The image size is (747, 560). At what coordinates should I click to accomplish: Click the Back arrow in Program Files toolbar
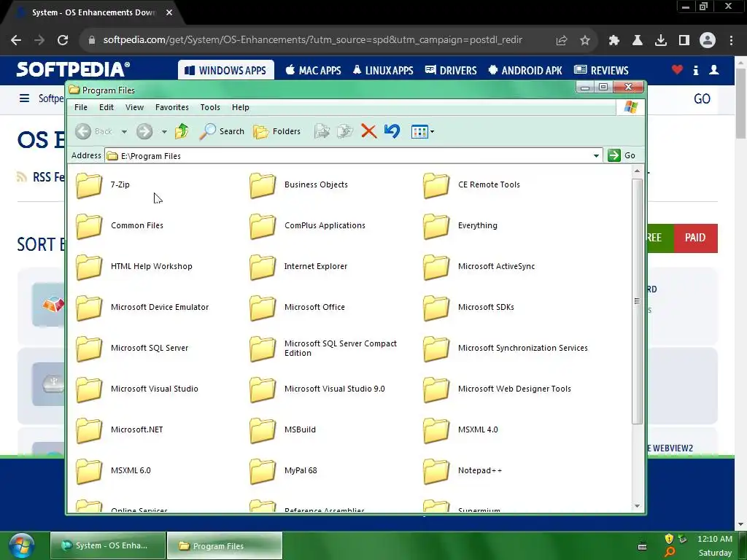point(83,131)
